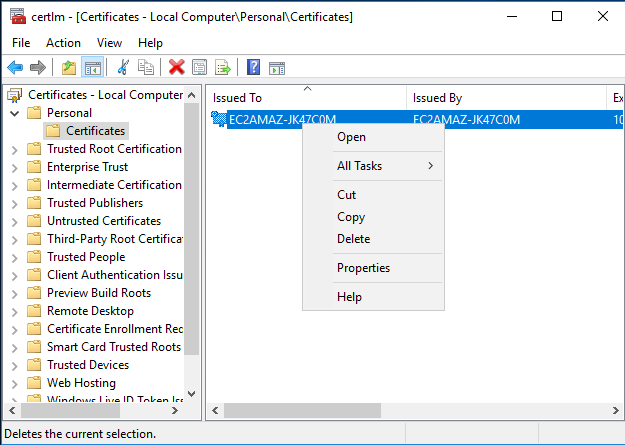Click the blue Help question mark icon
Screen dimensions: 625x445
point(254,67)
